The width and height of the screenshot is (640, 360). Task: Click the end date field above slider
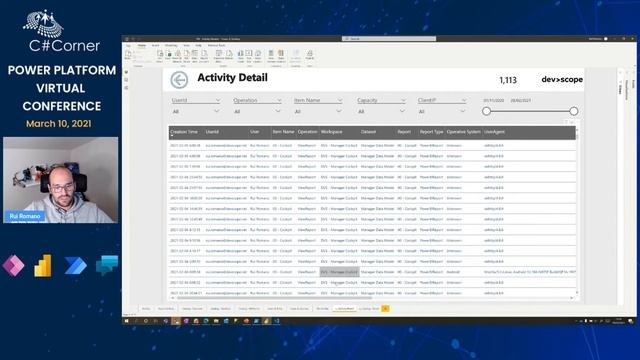pyautogui.click(x=520, y=100)
